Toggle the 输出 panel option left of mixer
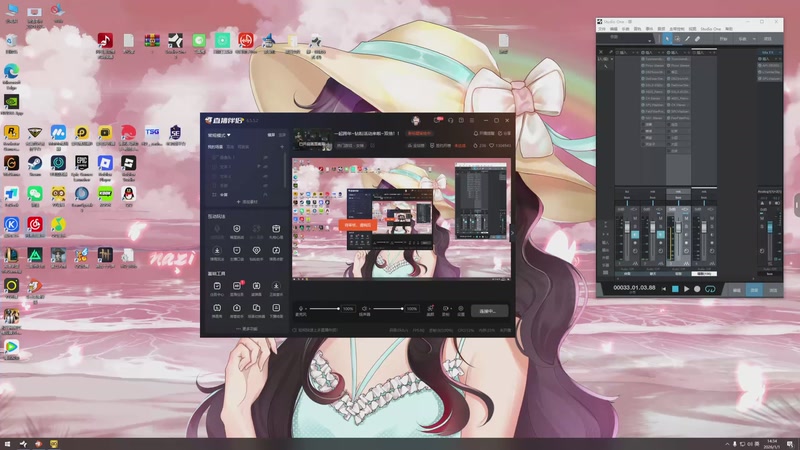Screen dimensions: 800x450 point(606,250)
